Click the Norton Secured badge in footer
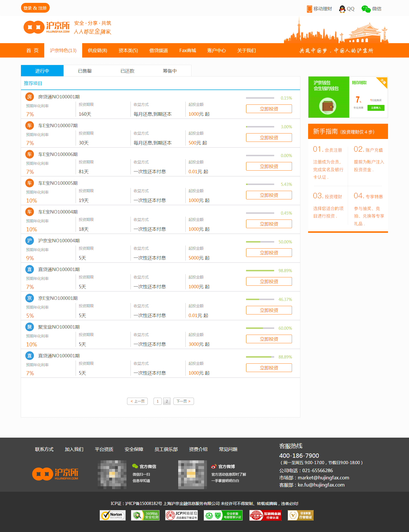The width and height of the screenshot is (409, 532). click(113, 515)
